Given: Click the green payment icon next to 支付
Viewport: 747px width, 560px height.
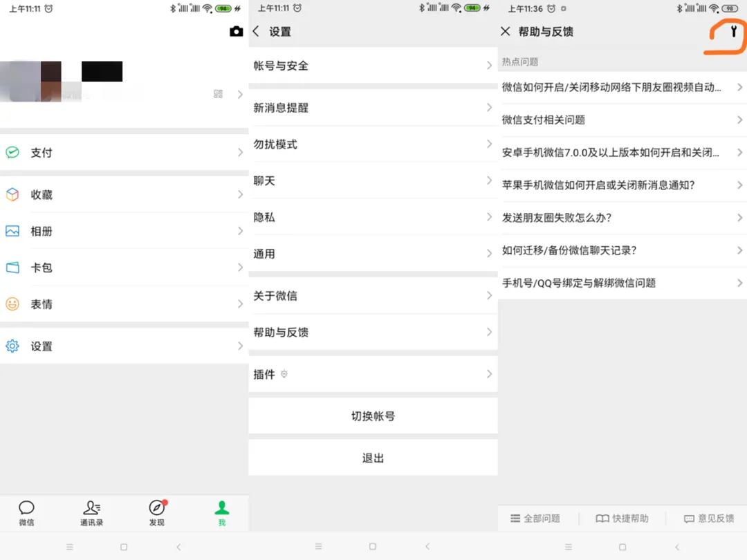Looking at the screenshot, I should tap(12, 152).
